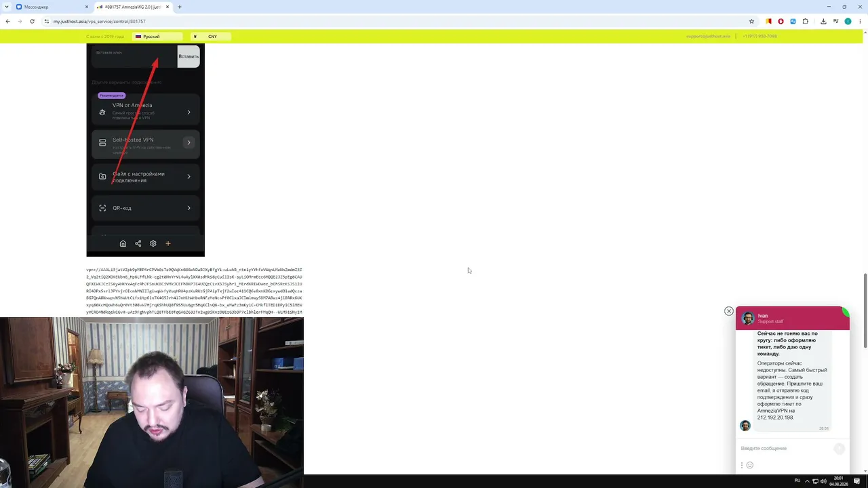Click the 212.192.20.198 address in chat
Image resolution: width=868 pixels, height=488 pixels.
pos(775,418)
